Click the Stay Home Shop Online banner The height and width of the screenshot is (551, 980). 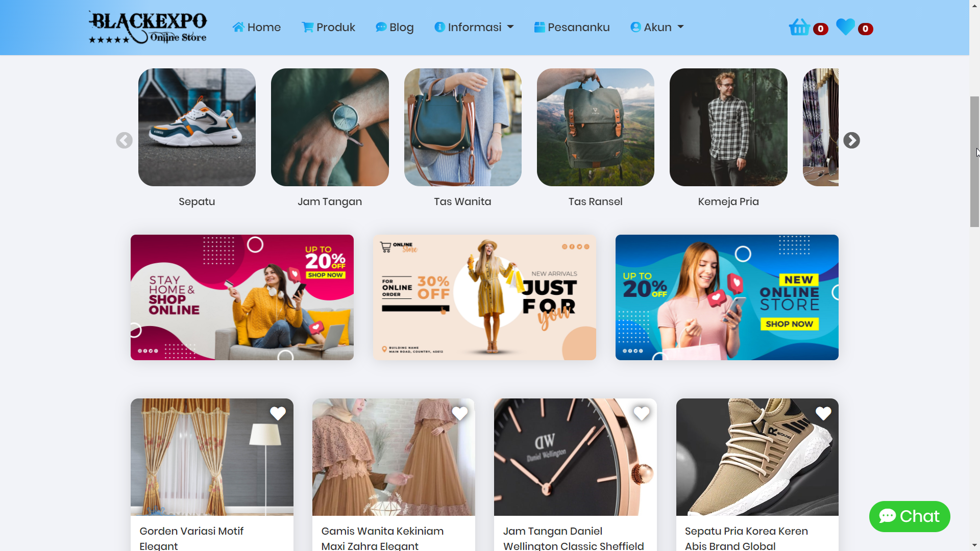tap(241, 297)
